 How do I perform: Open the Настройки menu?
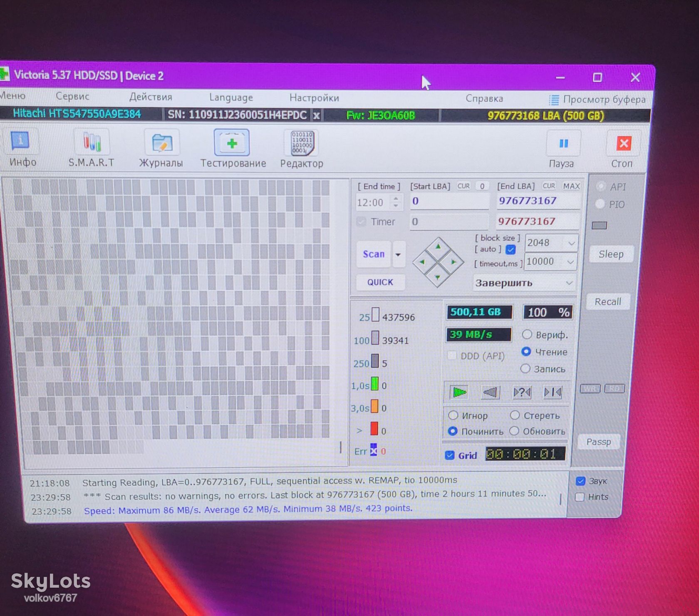coord(314,98)
